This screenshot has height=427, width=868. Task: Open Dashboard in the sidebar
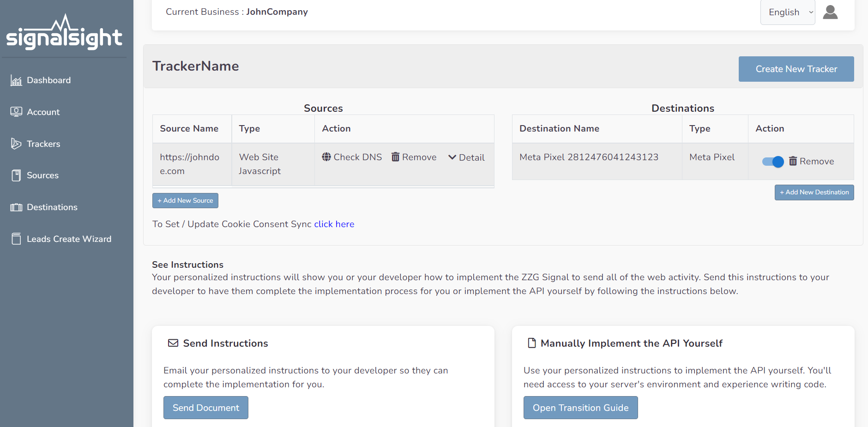click(x=49, y=80)
